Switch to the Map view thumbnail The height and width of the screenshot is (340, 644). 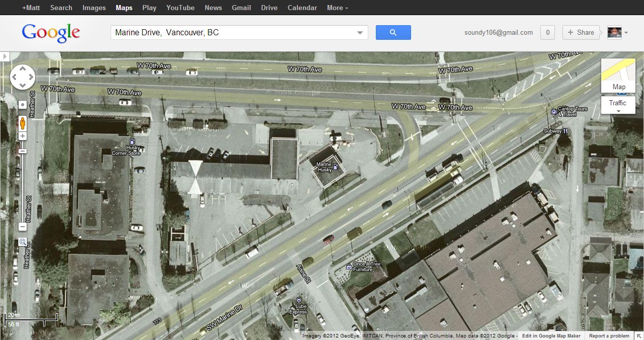click(618, 76)
